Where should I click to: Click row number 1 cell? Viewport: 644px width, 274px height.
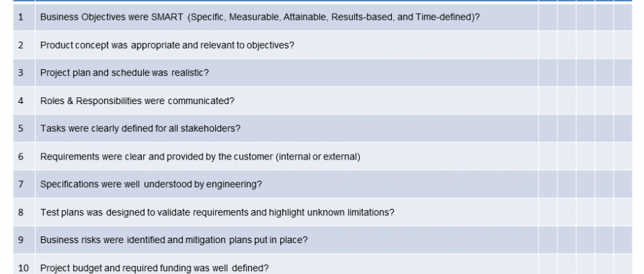tap(21, 17)
